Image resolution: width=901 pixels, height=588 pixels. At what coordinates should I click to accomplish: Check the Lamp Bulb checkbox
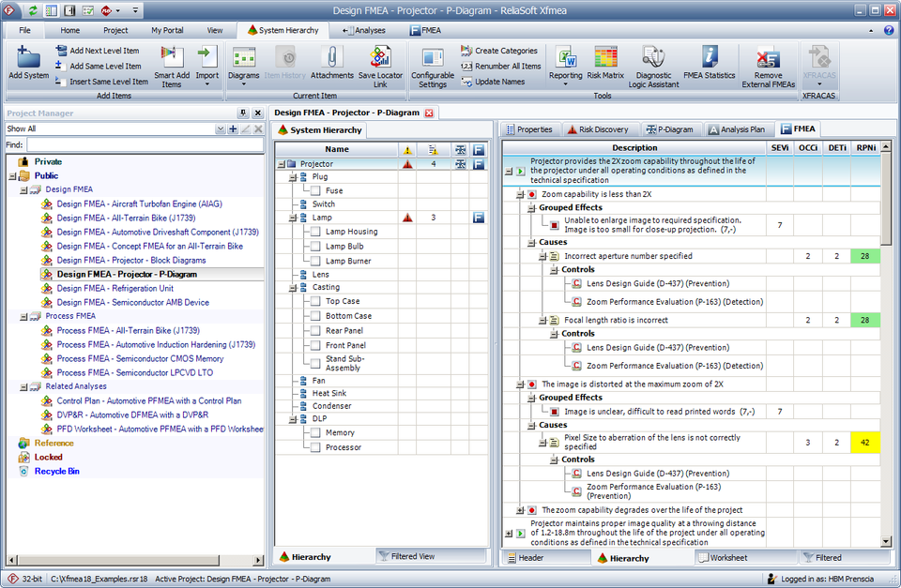pos(315,247)
